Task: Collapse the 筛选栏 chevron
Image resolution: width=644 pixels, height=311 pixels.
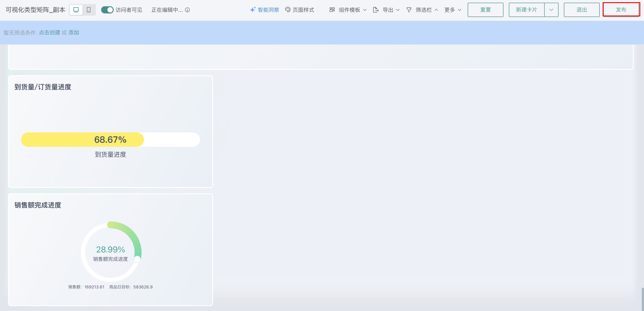Action: click(x=437, y=10)
